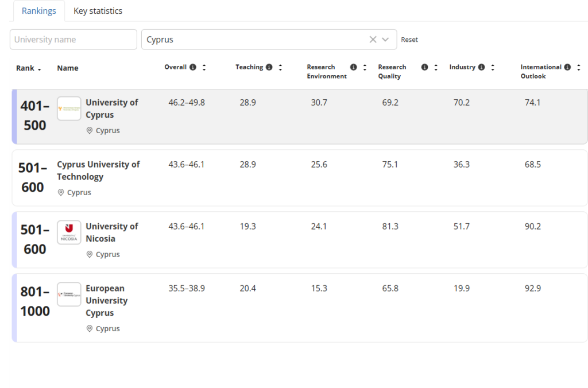Switch to the Key statistics tab

[x=98, y=11]
